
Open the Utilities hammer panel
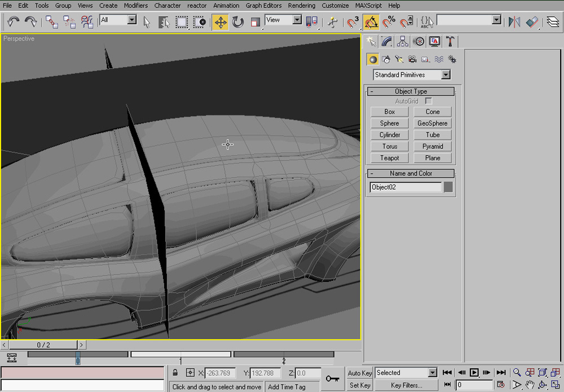[x=450, y=41]
